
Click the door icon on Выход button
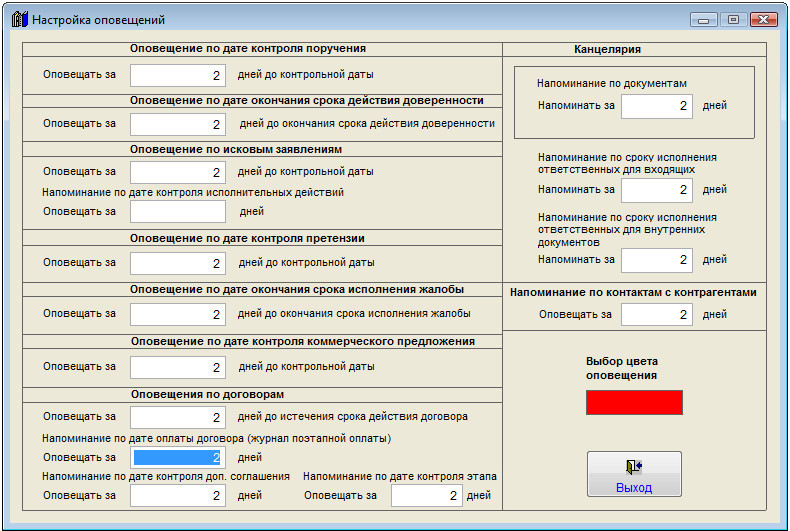[634, 467]
